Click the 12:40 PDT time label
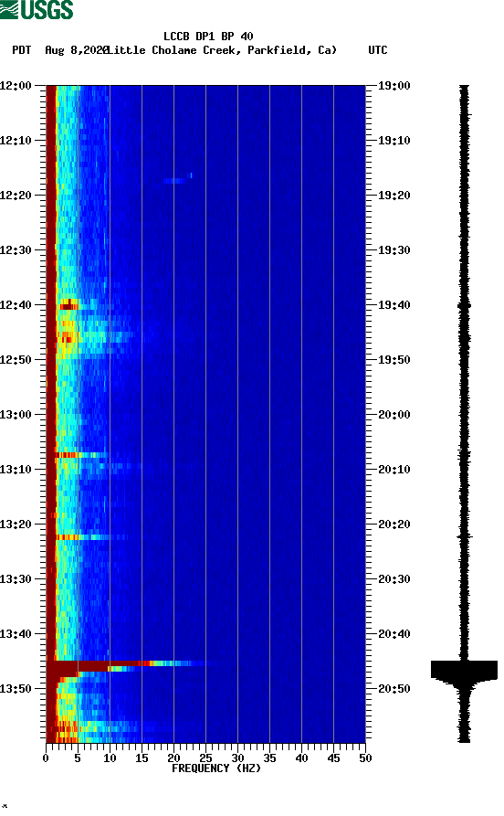This screenshot has height=816, width=504. [16, 305]
